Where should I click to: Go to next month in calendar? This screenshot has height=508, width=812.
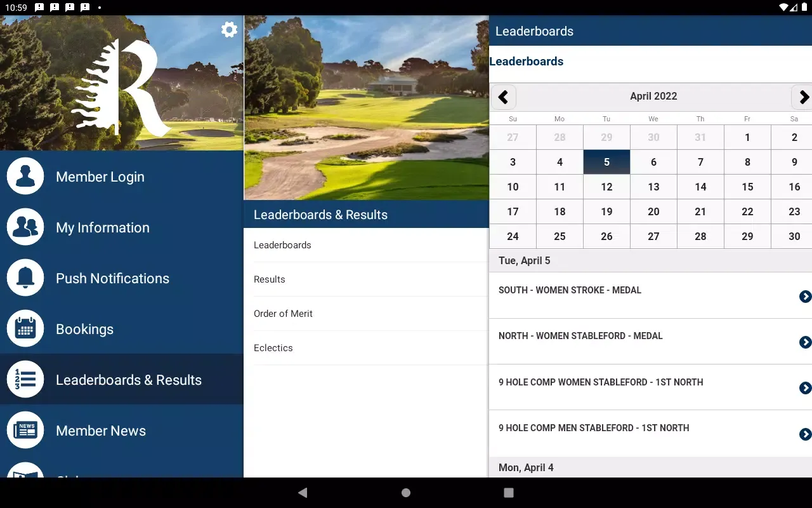(x=803, y=97)
